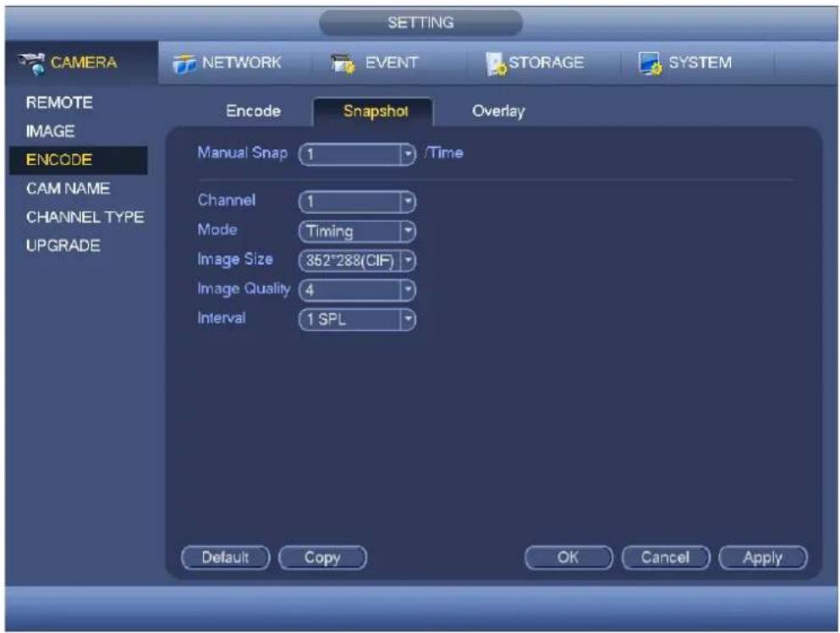
Task: Open the Mode dropdown arrow
Action: (x=408, y=232)
